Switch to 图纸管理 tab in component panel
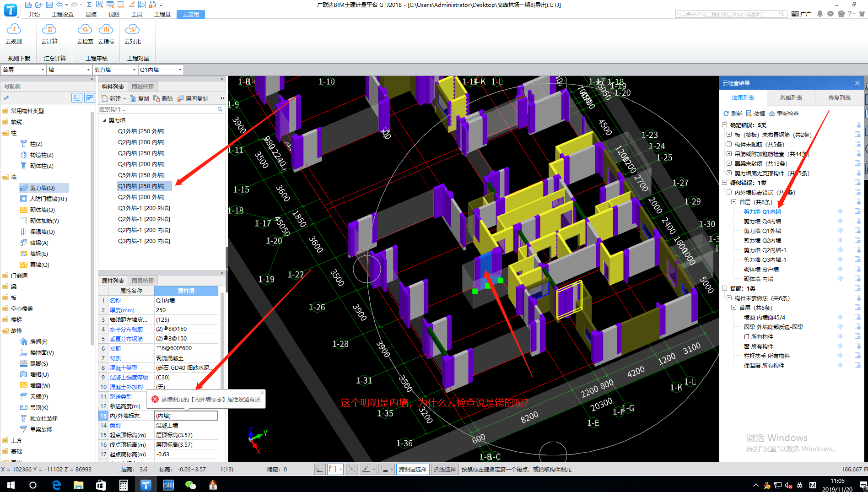 pos(143,87)
